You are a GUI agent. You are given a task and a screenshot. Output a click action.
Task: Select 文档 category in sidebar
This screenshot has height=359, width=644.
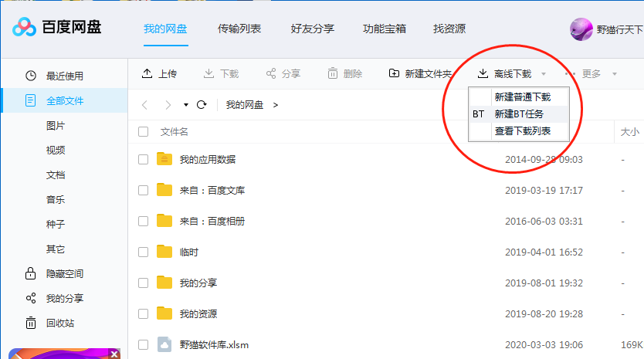pyautogui.click(x=56, y=175)
